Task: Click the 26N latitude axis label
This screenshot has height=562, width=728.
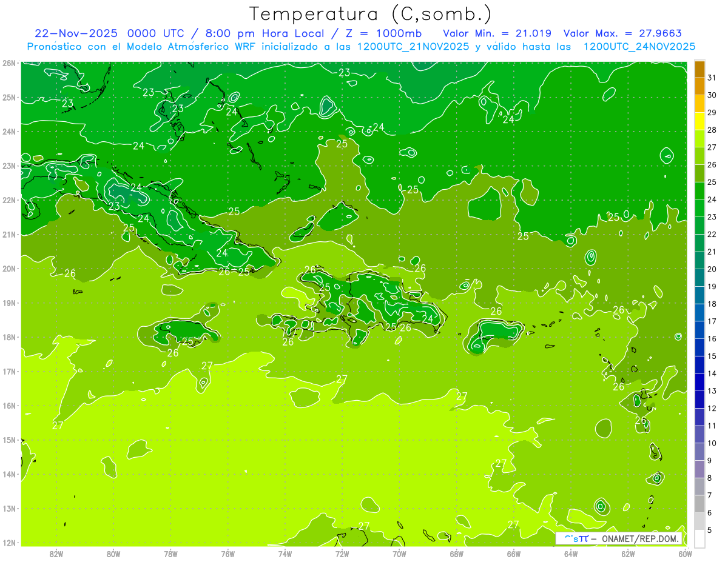Action: [8, 63]
